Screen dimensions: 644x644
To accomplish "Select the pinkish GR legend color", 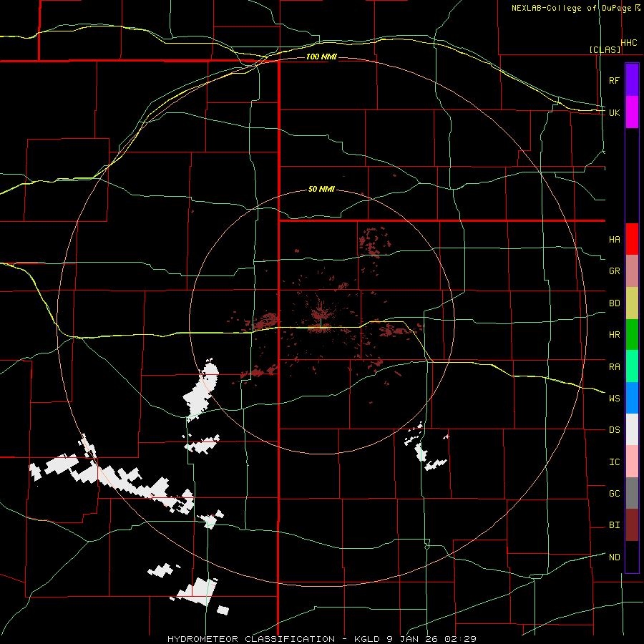I will 632,270.
